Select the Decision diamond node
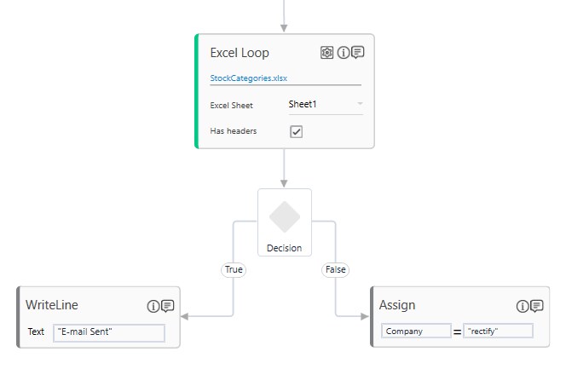This screenshot has height=392, width=566. click(x=285, y=217)
